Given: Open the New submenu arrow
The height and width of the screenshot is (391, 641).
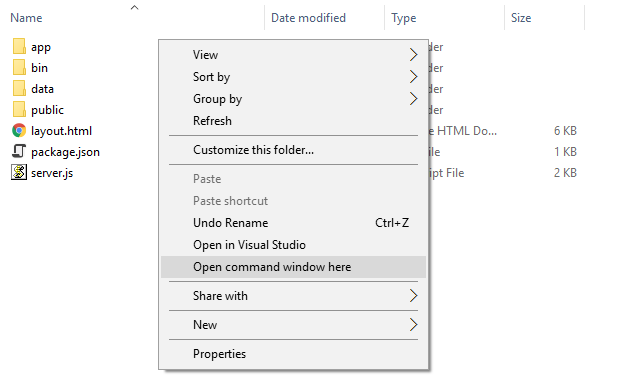Looking at the screenshot, I should pos(413,325).
